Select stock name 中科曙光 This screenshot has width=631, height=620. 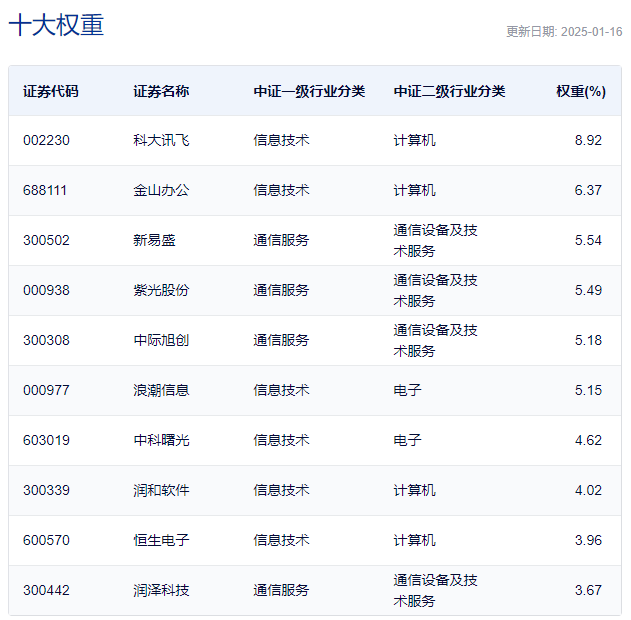point(161,440)
